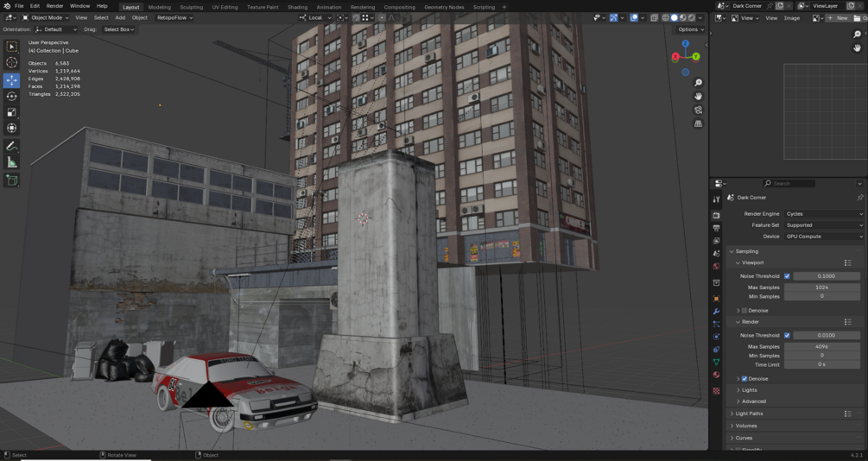This screenshot has width=868, height=461.
Task: Select the Select Box tool in toolbar
Action: [11, 47]
